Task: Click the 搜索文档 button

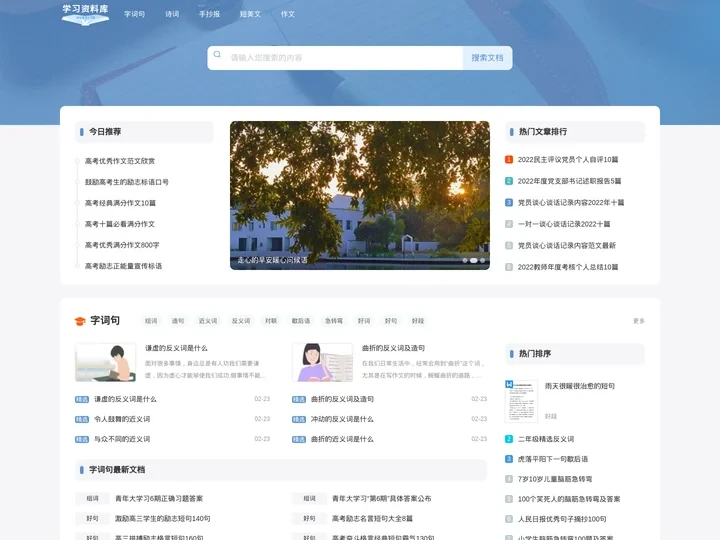Action: pos(487,58)
